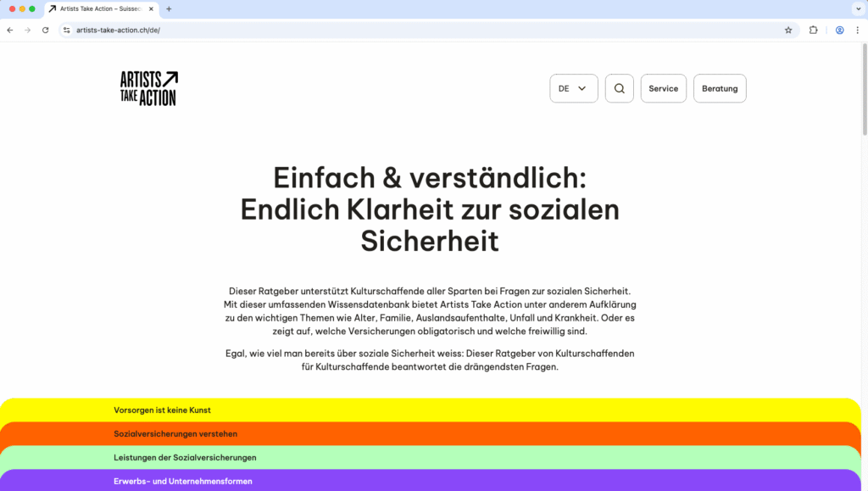The height and width of the screenshot is (491, 868).
Task: Click the Service button
Action: (663, 88)
